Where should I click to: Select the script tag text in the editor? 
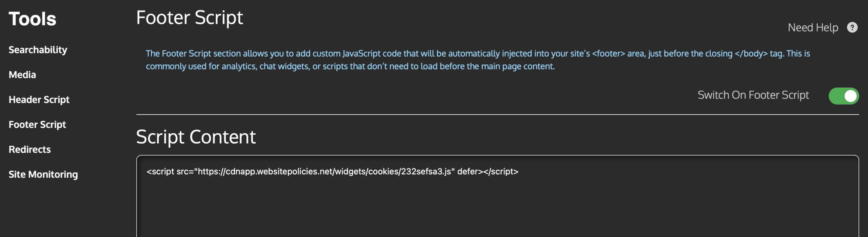331,172
